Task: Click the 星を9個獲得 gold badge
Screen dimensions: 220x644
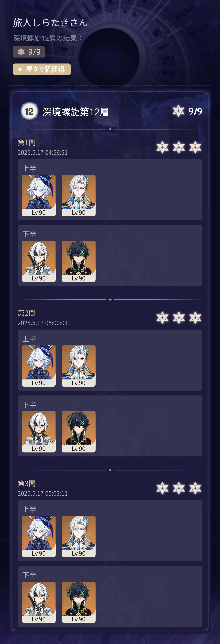Action: pyautogui.click(x=42, y=69)
